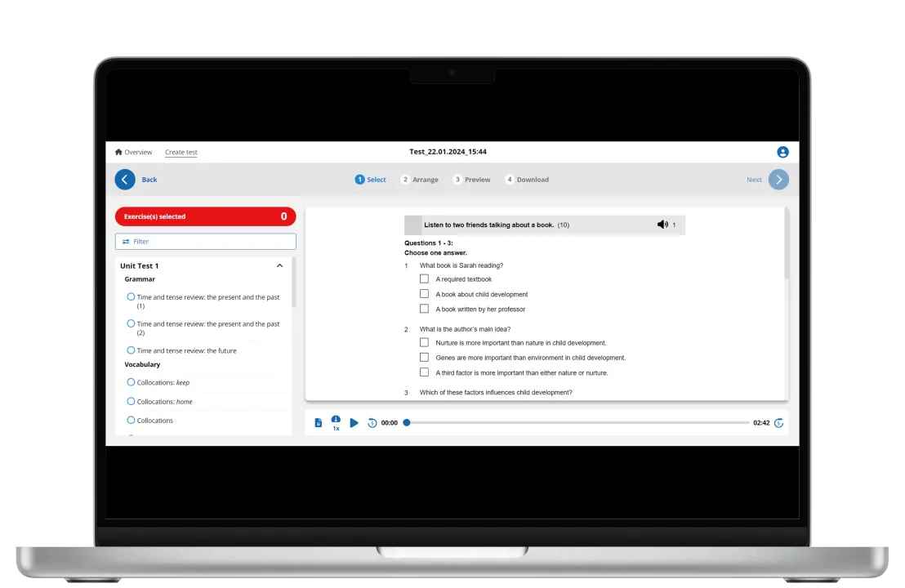Rewind audio by five seconds
This screenshot has width=905, height=588.
(372, 423)
